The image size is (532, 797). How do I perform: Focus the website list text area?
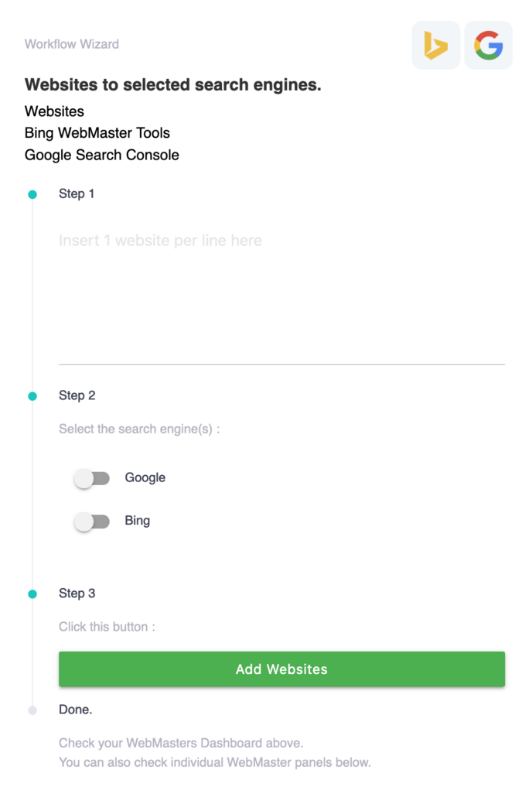point(281,294)
